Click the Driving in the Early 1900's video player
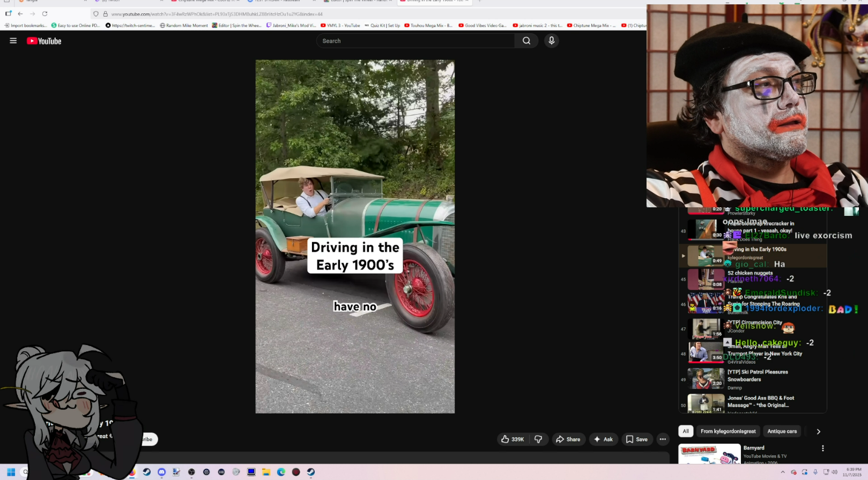This screenshot has width=868, height=480. [355, 236]
